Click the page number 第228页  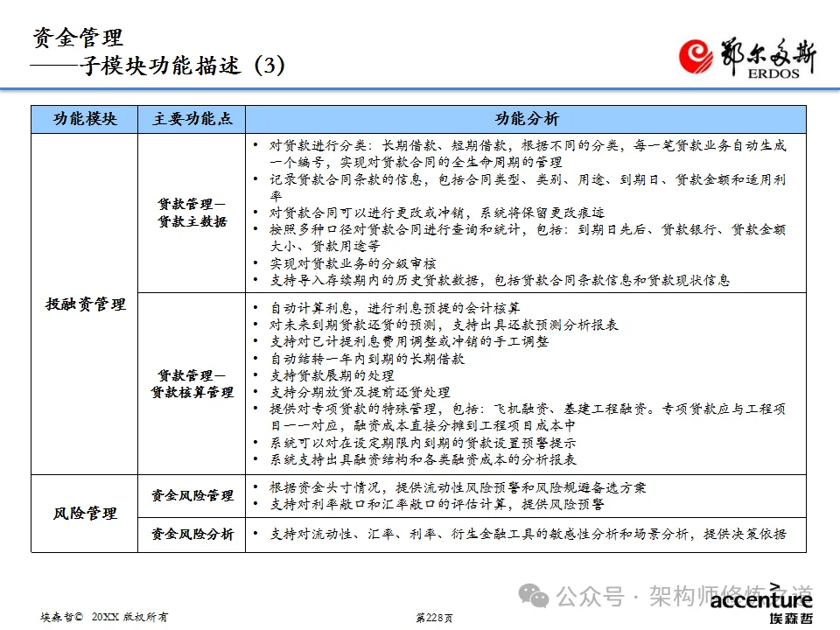[x=434, y=619]
